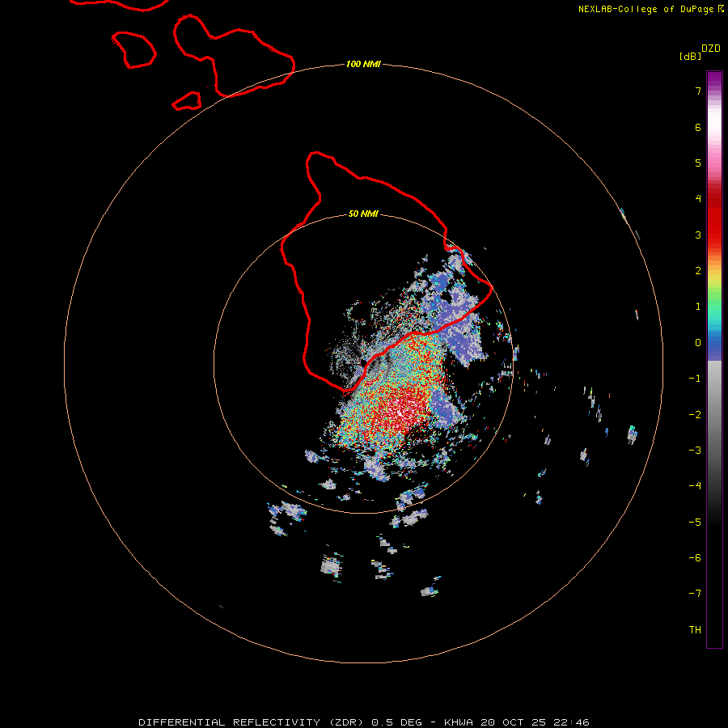728x728 pixels.
Task: Click the -2 value on color scale
Action: (695, 414)
